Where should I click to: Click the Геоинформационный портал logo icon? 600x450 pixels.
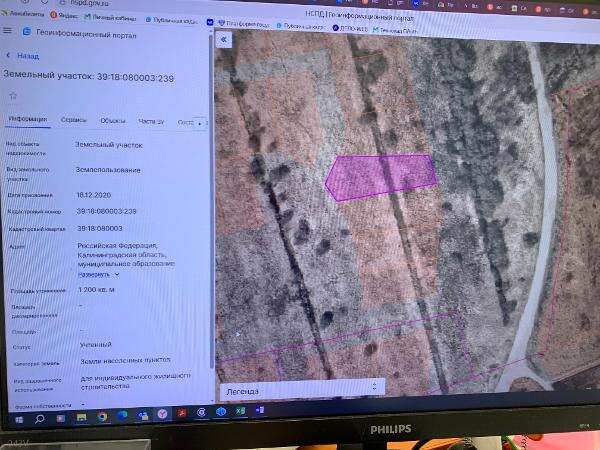coord(26,32)
